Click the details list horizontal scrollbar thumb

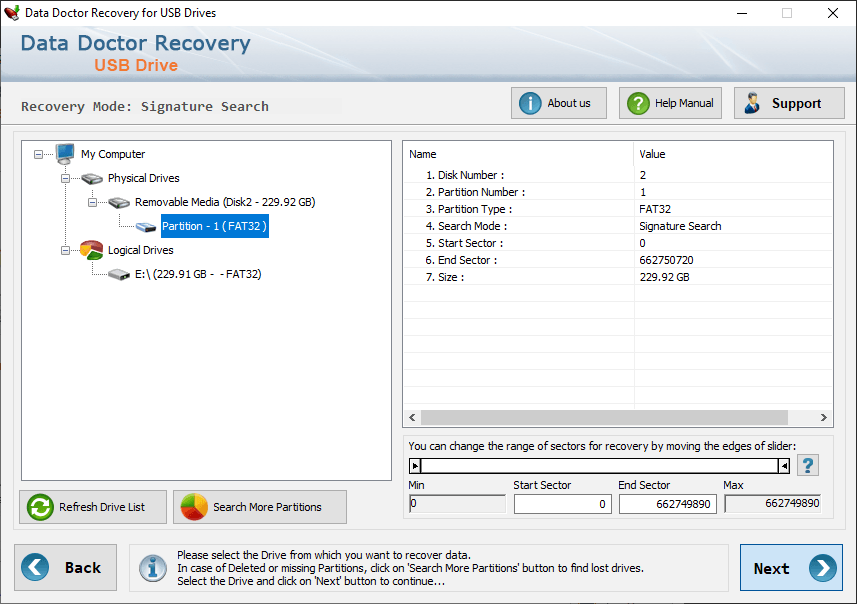pos(604,418)
